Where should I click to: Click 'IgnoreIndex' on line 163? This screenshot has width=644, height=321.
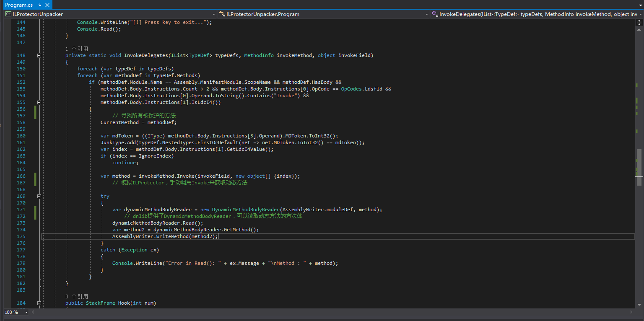point(155,156)
